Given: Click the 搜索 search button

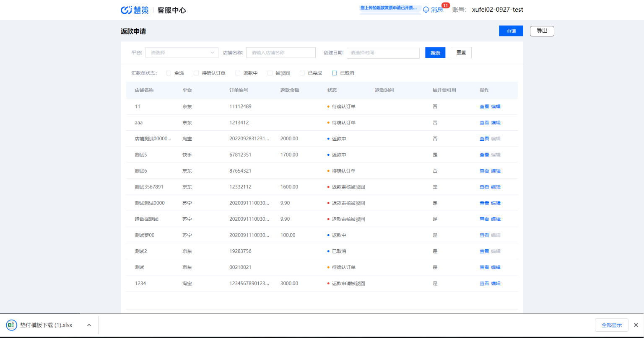Looking at the screenshot, I should point(435,53).
